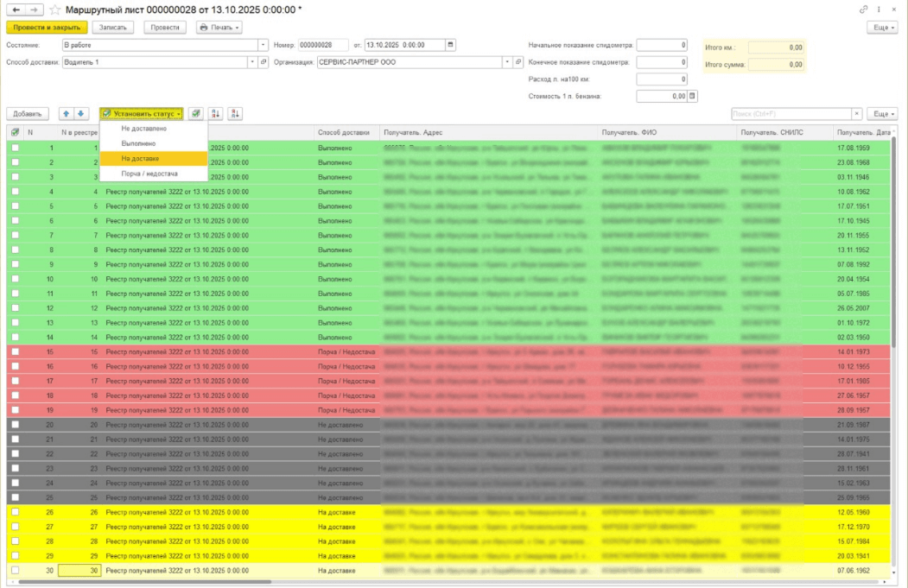Open calculator for Стоимость 1 л. бензина
The width and height of the screenshot is (908, 588).
[692, 96]
